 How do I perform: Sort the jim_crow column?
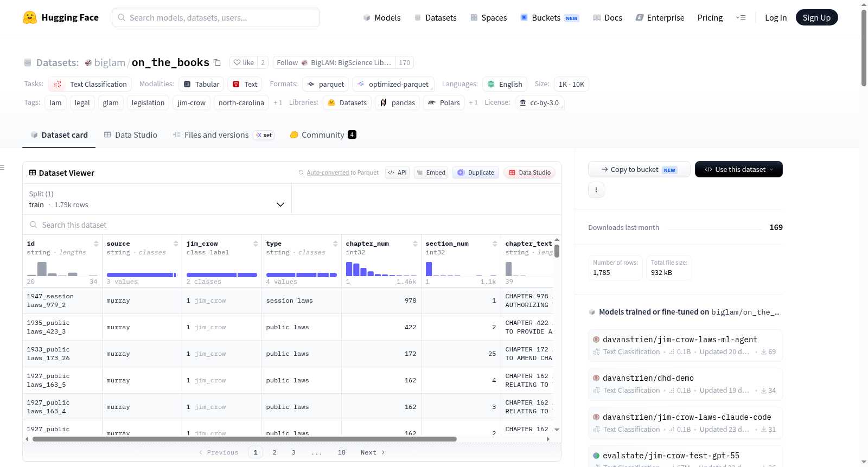tap(256, 244)
